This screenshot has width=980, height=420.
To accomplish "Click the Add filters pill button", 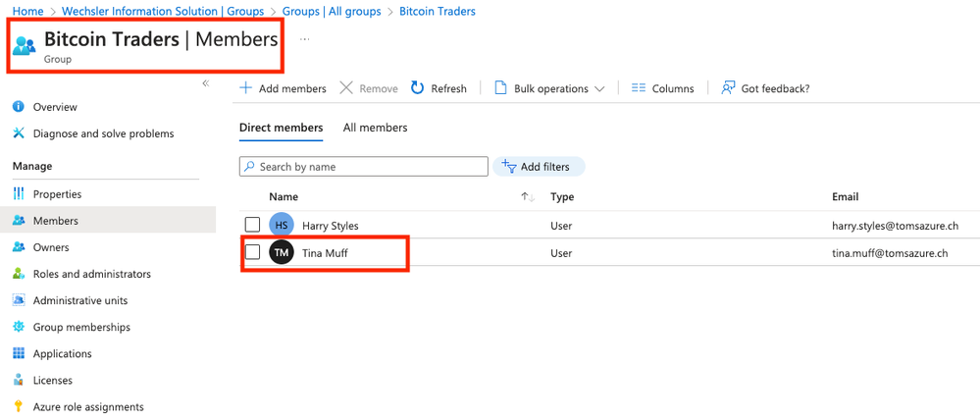I will 539,166.
